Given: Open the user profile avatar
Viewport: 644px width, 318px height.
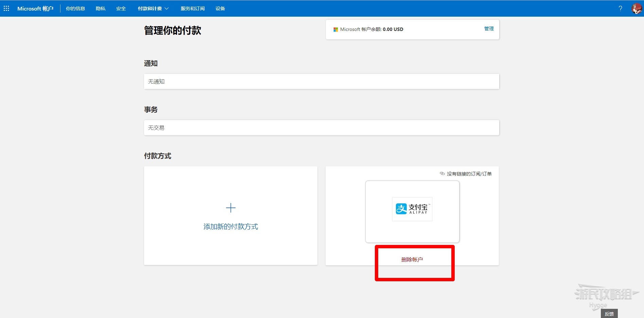Looking at the screenshot, I should [x=636, y=9].
